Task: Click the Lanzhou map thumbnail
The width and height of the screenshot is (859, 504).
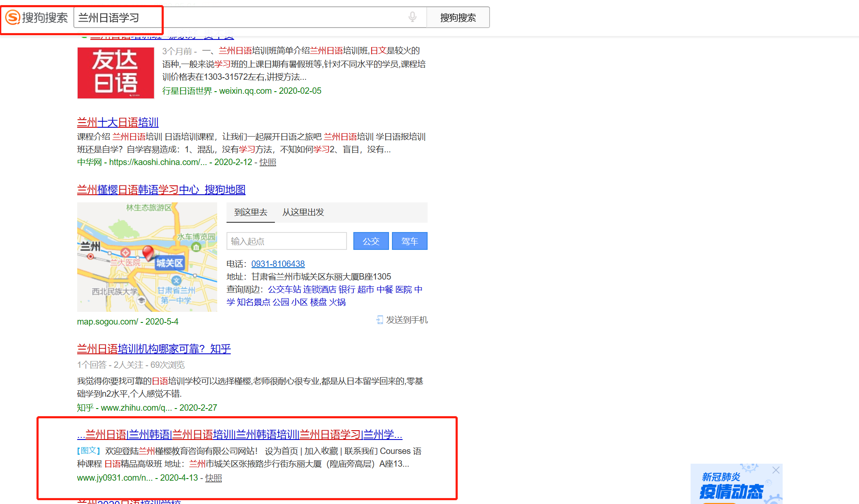Action: (x=147, y=257)
